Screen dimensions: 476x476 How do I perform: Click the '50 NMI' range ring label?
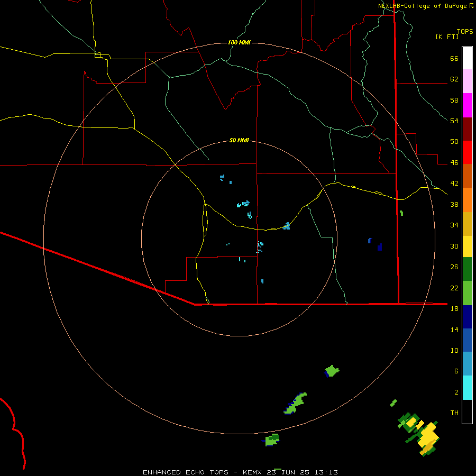[x=239, y=140]
